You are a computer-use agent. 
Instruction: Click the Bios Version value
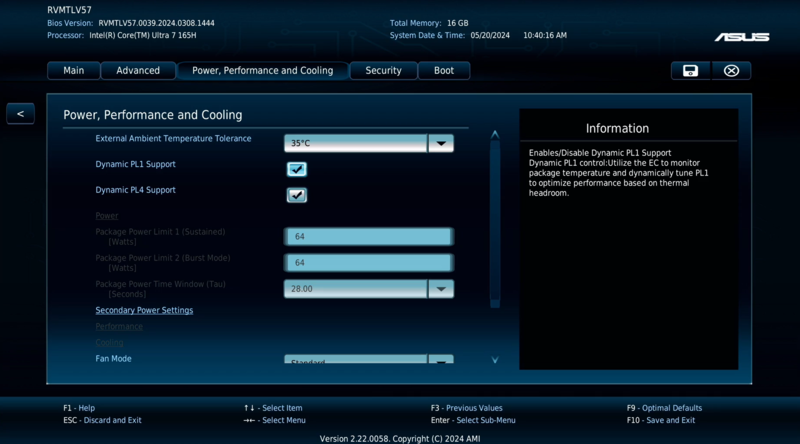156,23
